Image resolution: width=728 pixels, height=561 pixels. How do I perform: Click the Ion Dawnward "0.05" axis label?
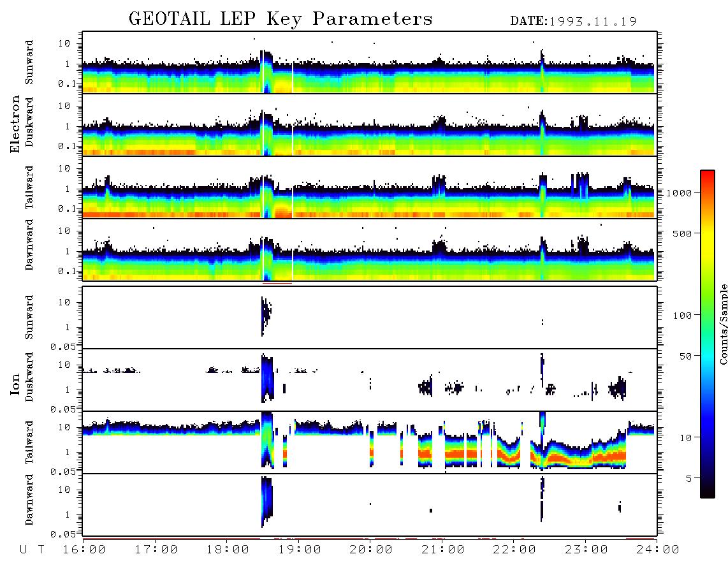[x=62, y=534]
